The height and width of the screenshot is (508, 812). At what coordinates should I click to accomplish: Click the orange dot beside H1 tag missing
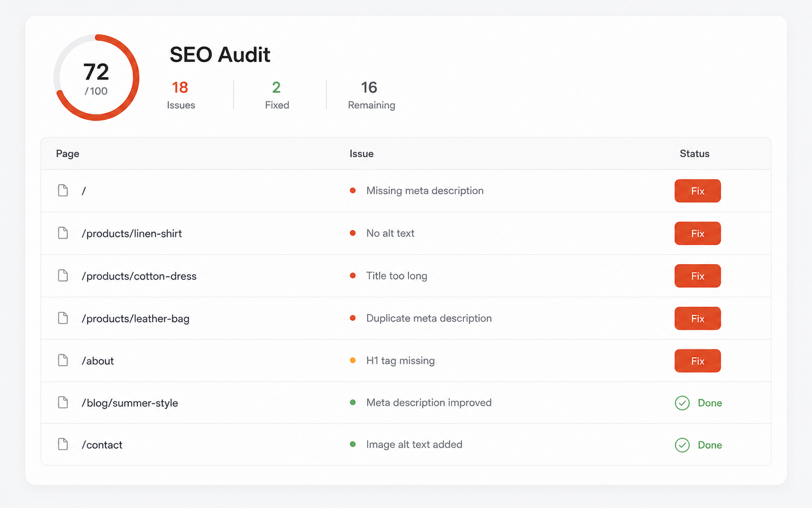point(353,361)
